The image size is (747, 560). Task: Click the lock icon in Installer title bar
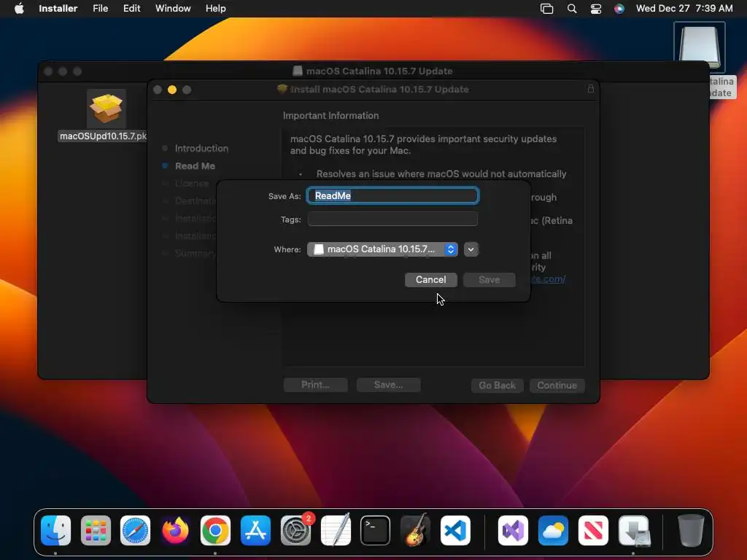(591, 88)
